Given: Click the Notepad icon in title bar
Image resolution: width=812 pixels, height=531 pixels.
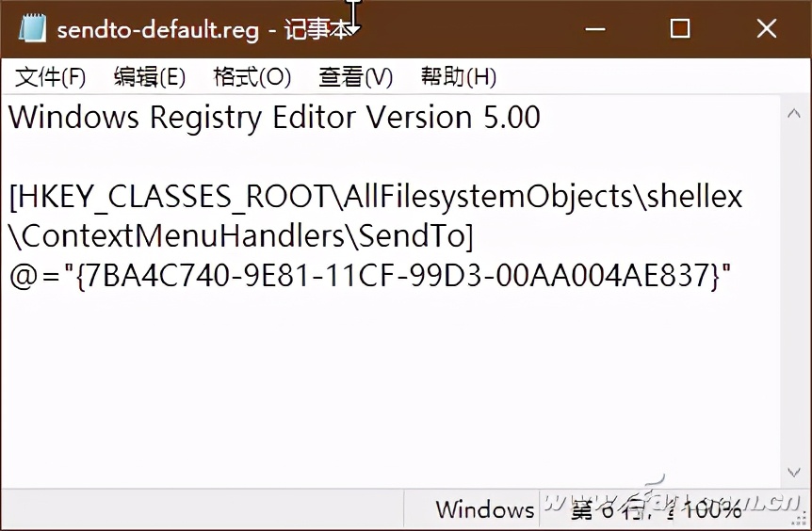Looking at the screenshot, I should 32,28.
